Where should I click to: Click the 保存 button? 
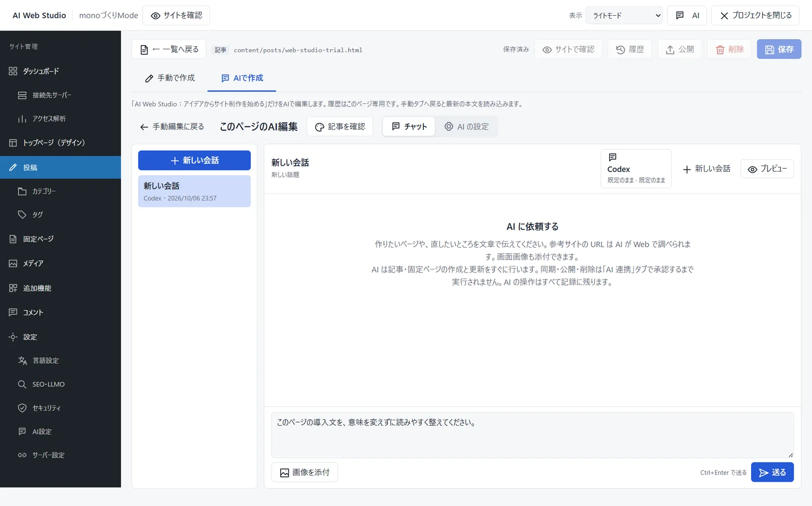point(779,49)
